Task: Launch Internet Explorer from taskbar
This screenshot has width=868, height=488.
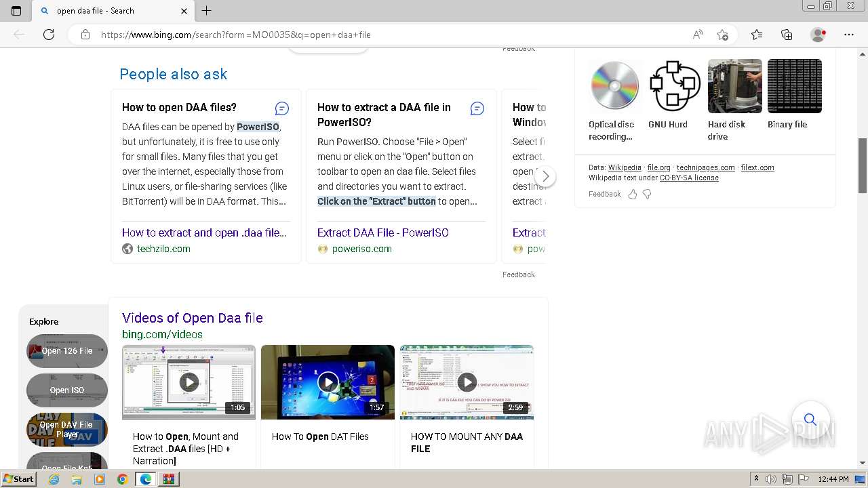Action: 54,479
